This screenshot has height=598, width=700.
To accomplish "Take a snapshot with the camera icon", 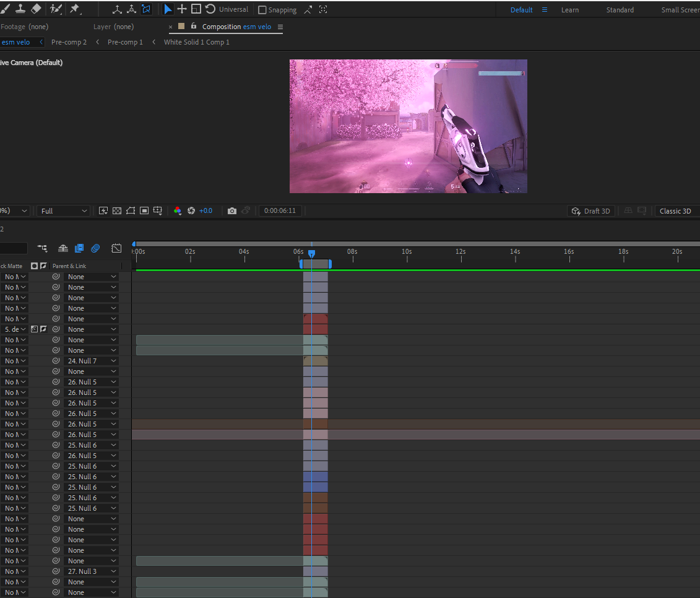I will pos(231,211).
